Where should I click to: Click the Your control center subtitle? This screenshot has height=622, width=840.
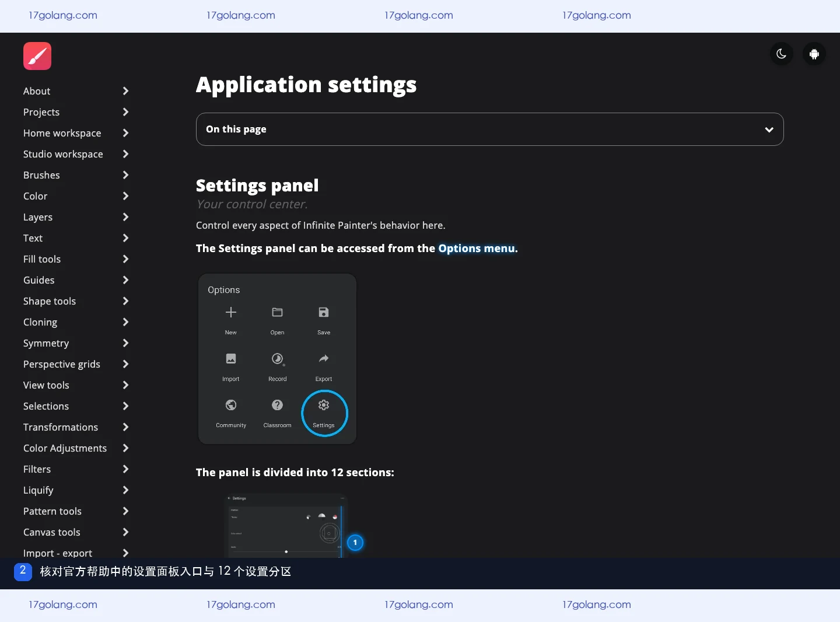252,204
